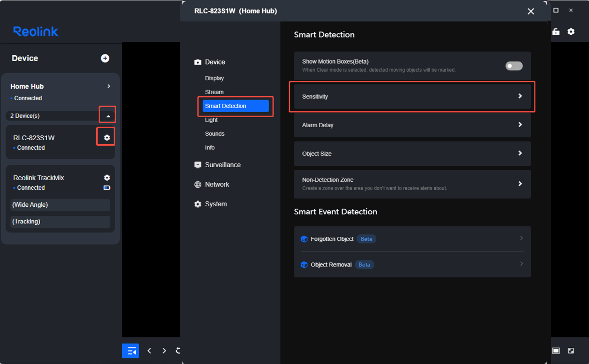Select RLC-823S1W device card

pos(60,142)
